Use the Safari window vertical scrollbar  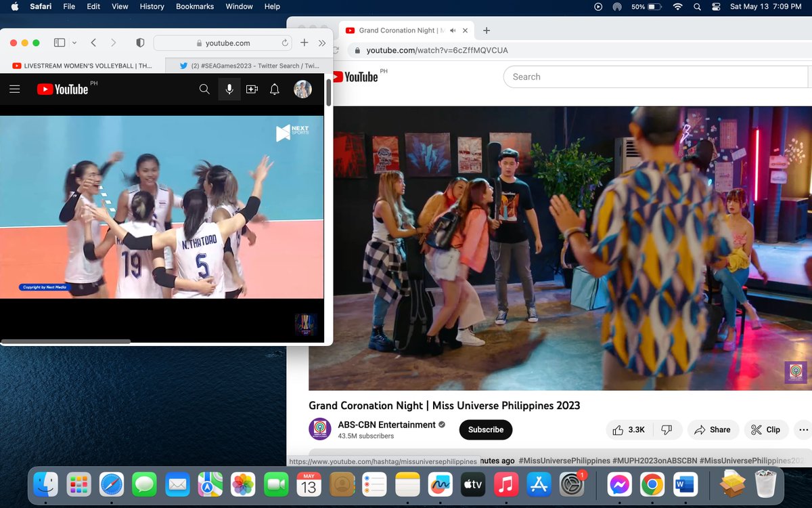(x=329, y=93)
